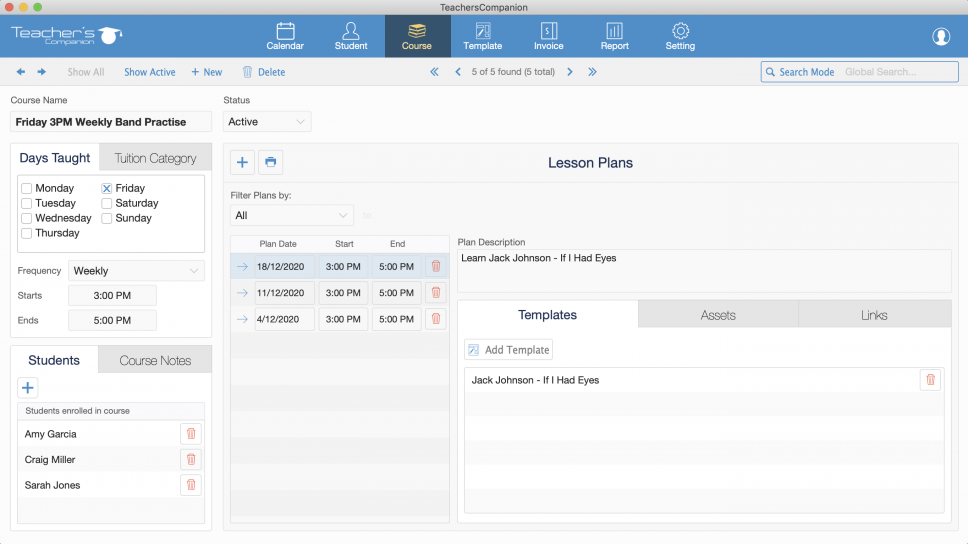
Task: Go back with the left arrow
Action: 21,72
